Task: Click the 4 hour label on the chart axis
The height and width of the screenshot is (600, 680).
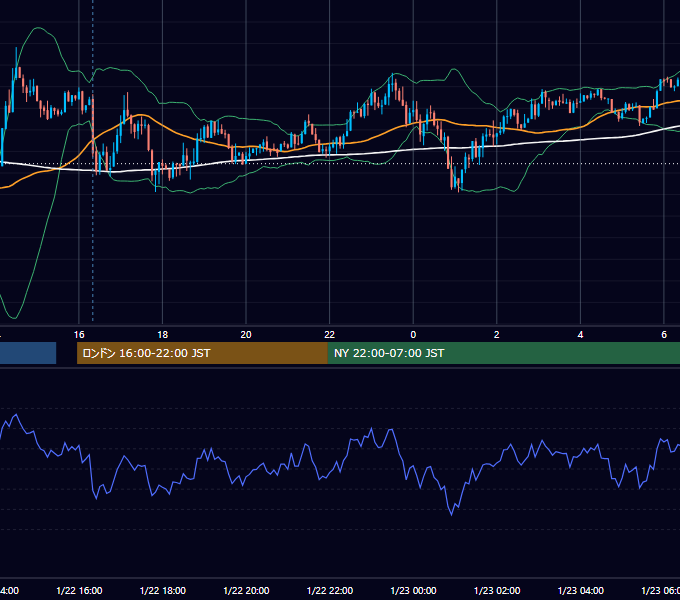Action: point(580,335)
